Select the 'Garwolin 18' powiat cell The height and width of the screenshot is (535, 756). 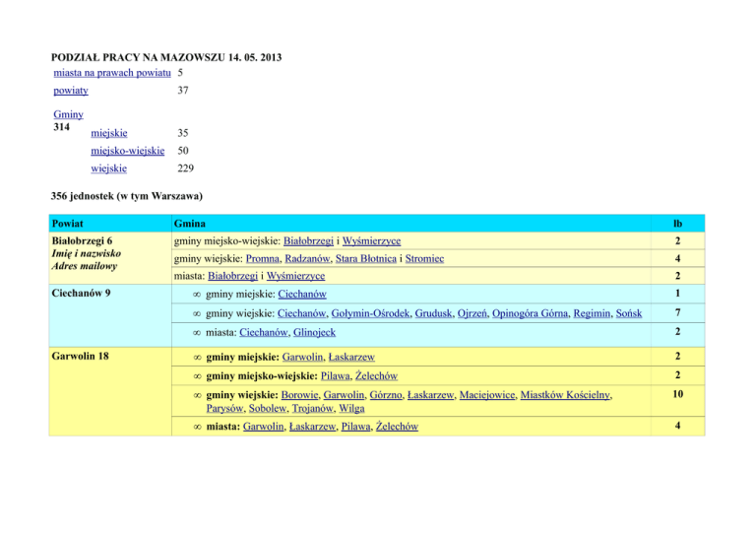coord(85,357)
